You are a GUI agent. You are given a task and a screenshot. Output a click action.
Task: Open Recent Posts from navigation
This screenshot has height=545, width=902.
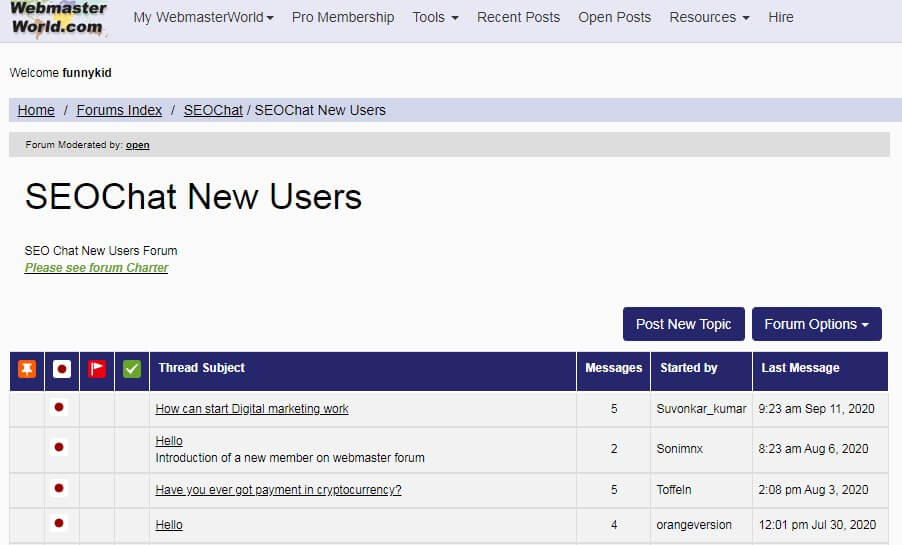tap(518, 17)
